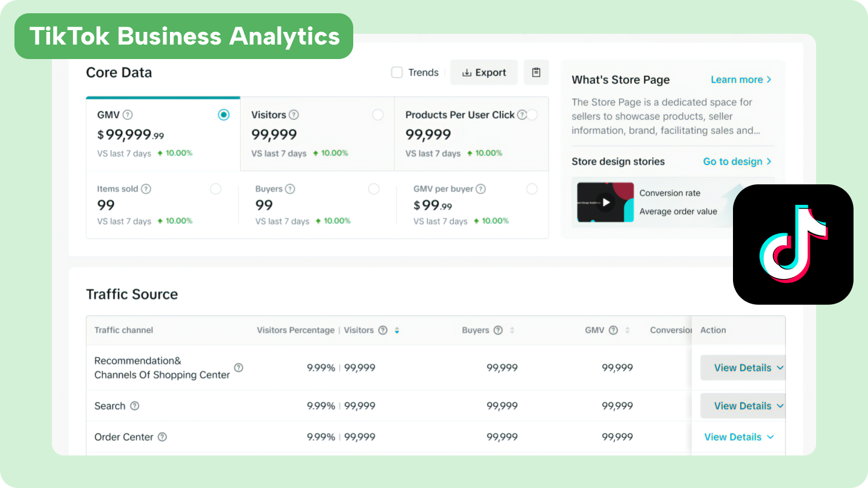Expand View Details for Recommendation channel row
Image resolution: width=868 pixels, height=488 pixels.
coord(742,368)
